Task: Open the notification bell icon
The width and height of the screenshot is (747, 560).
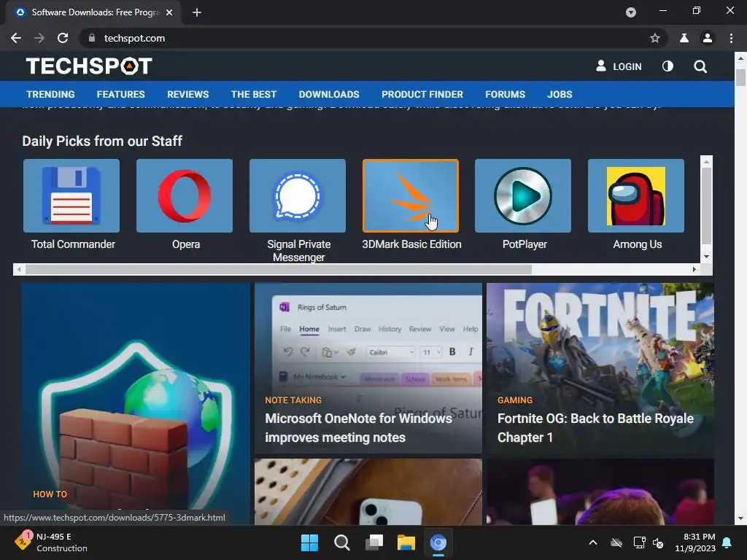Action: pos(727,542)
